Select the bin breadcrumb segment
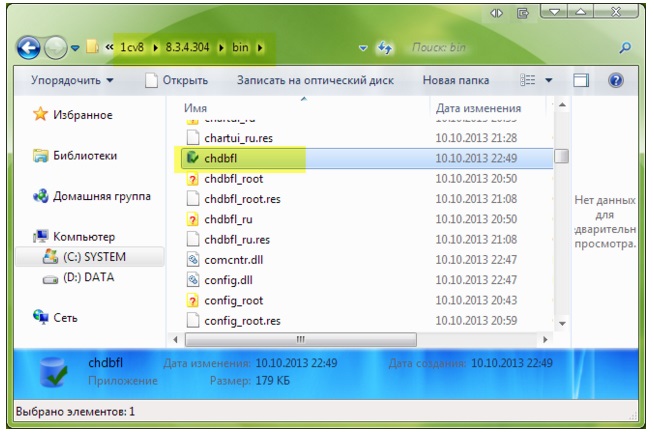This screenshot has height=435, width=654. [x=240, y=48]
